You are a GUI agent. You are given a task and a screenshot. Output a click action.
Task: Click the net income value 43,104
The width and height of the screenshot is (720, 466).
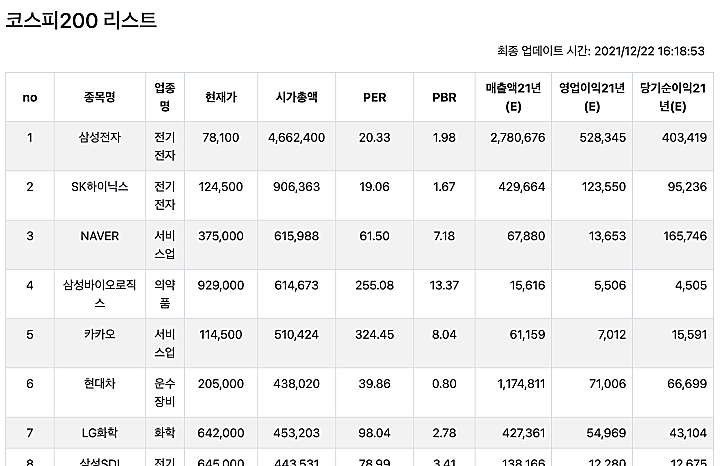[687, 432]
